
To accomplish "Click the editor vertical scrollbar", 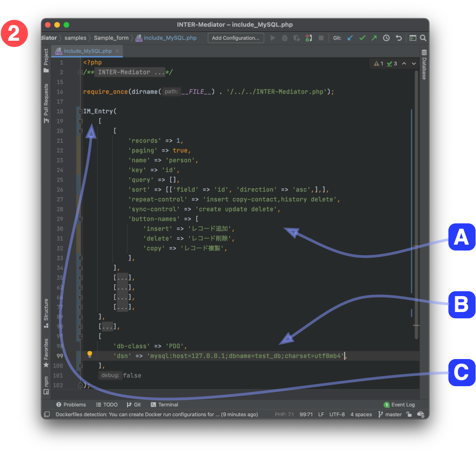I will click(416, 205).
